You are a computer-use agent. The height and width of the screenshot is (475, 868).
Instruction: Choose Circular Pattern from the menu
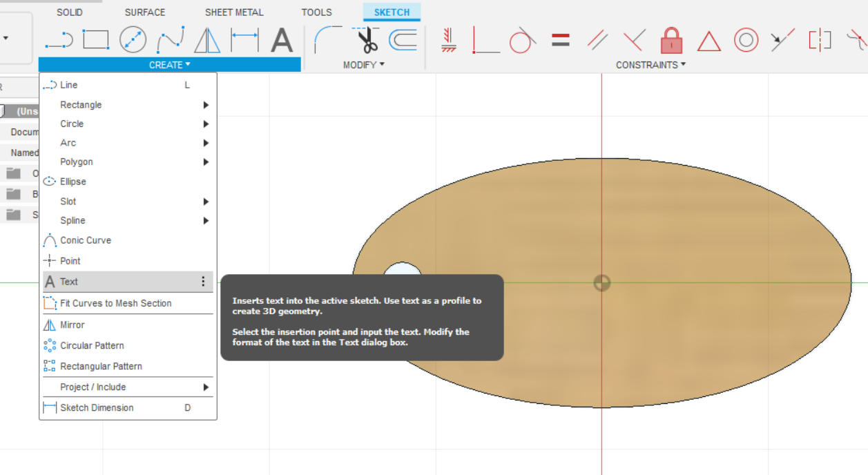click(x=128, y=345)
